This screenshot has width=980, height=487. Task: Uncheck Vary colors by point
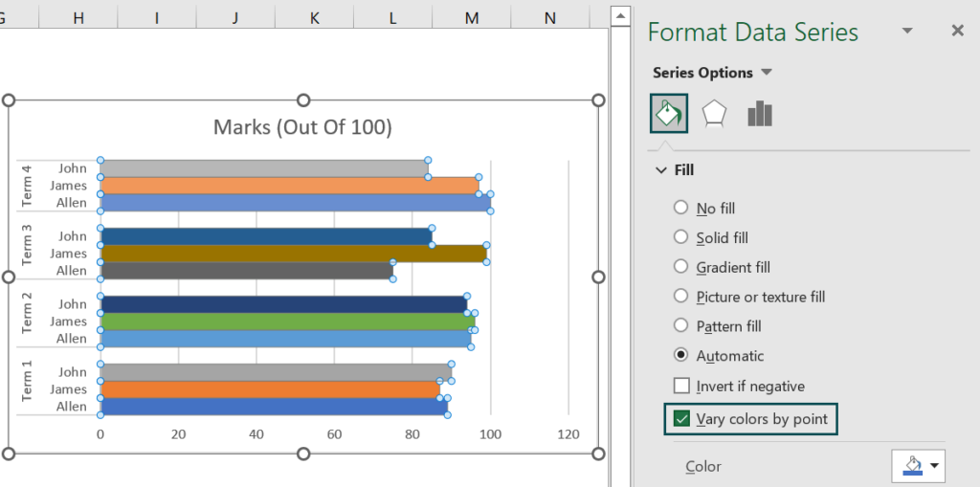[x=681, y=418]
